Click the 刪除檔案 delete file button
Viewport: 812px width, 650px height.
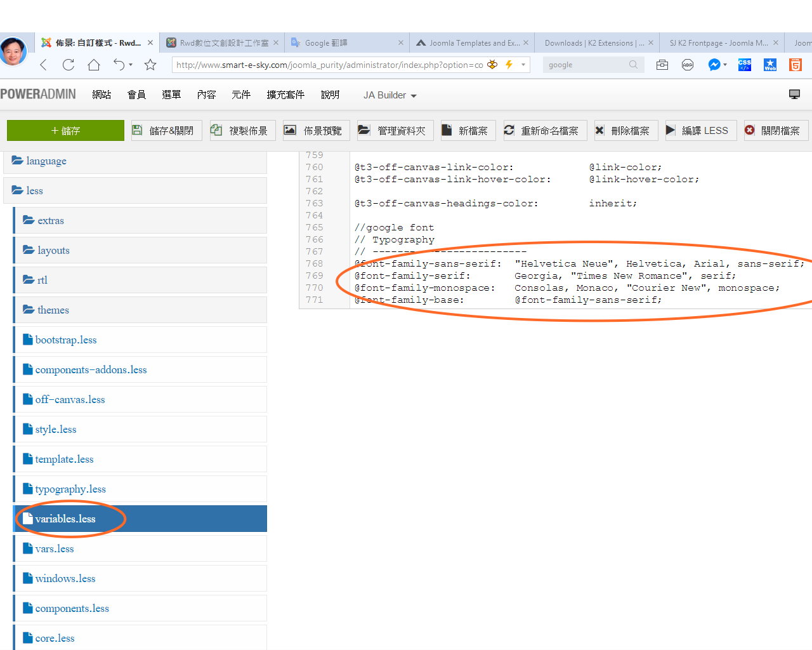tap(625, 131)
